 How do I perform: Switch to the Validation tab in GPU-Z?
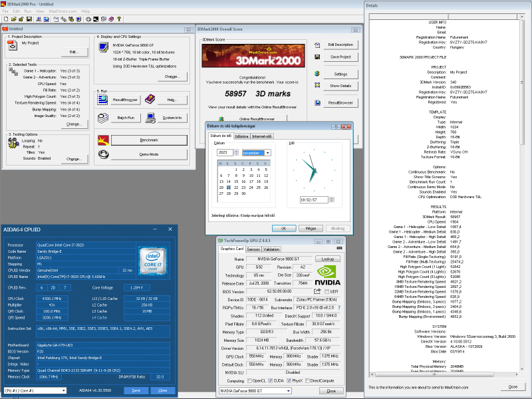click(271, 249)
